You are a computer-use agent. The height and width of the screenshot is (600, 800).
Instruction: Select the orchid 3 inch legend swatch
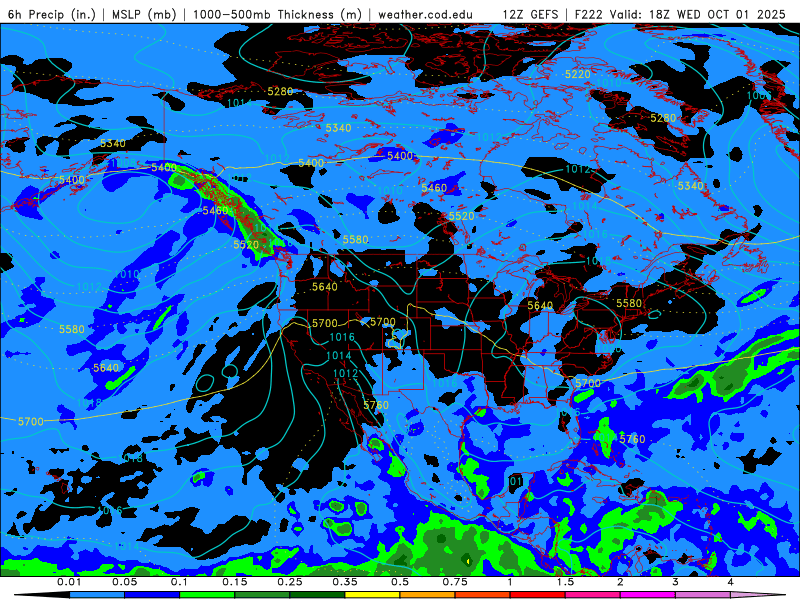(703, 595)
